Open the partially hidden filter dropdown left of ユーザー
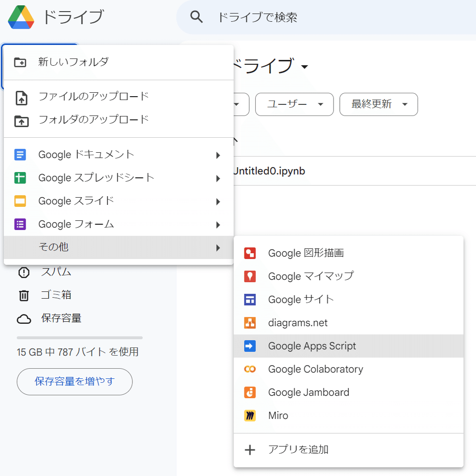The width and height of the screenshot is (476, 476). click(x=241, y=104)
